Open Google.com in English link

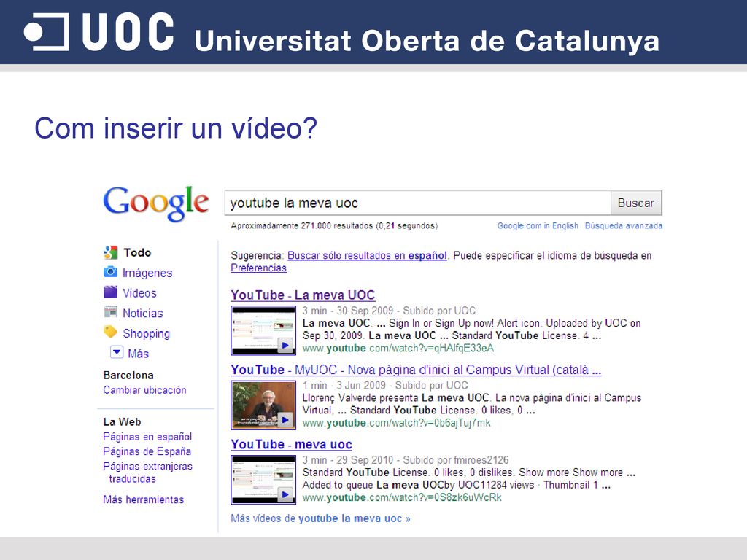click(538, 226)
